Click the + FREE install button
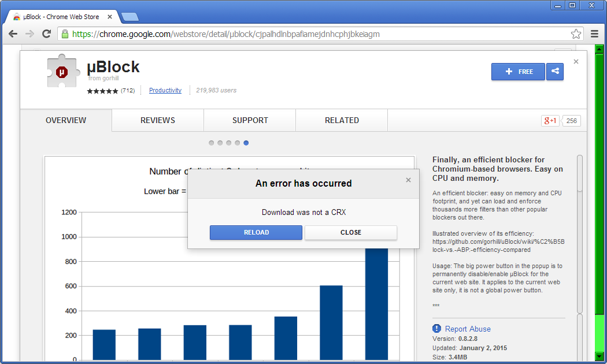This screenshot has height=364, width=607. click(518, 72)
